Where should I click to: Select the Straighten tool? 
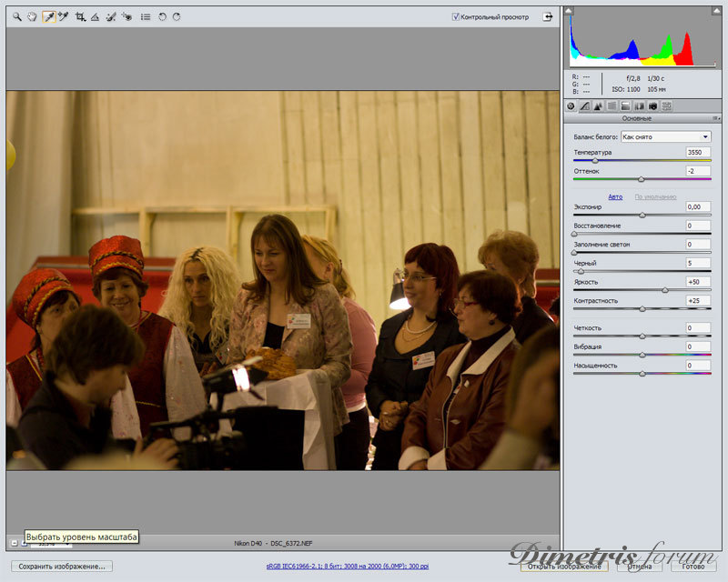tap(95, 16)
